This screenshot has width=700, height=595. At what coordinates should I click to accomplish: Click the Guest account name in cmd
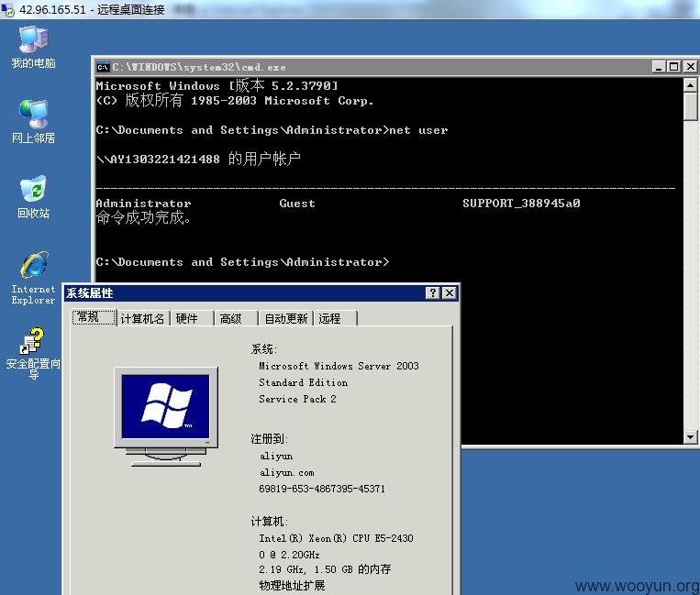click(297, 204)
